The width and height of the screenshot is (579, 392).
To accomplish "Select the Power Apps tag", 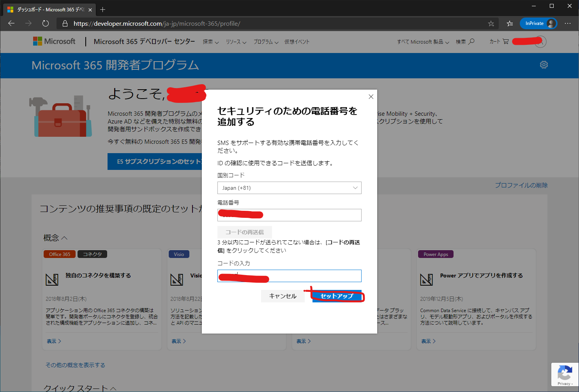I will 436,254.
